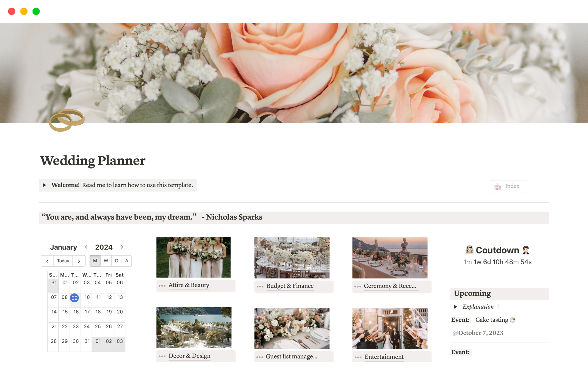Click the dots icon beside Entertainment
The height and width of the screenshot is (368, 588).
(x=358, y=357)
